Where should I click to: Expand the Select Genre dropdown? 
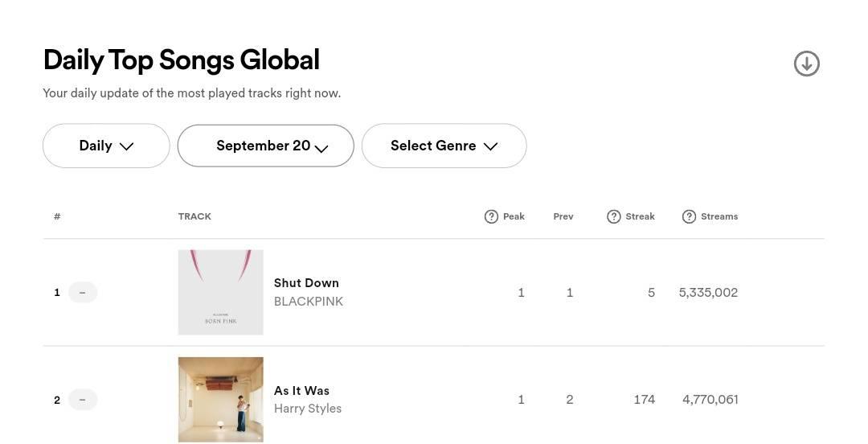444,146
